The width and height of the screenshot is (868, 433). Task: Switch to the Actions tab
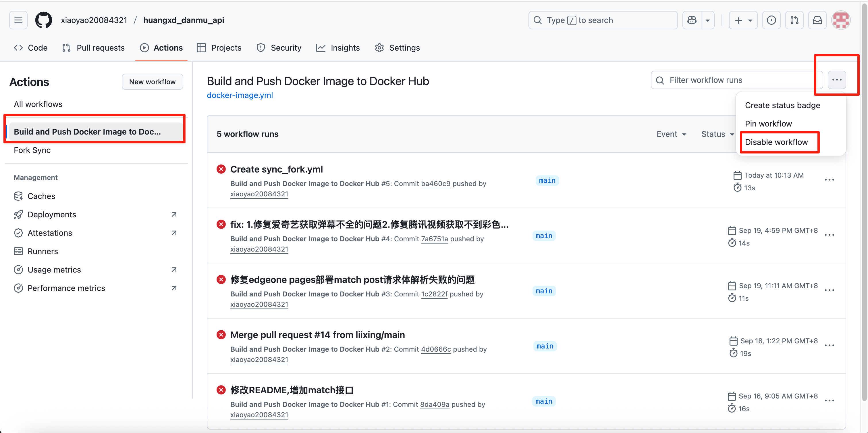point(161,48)
